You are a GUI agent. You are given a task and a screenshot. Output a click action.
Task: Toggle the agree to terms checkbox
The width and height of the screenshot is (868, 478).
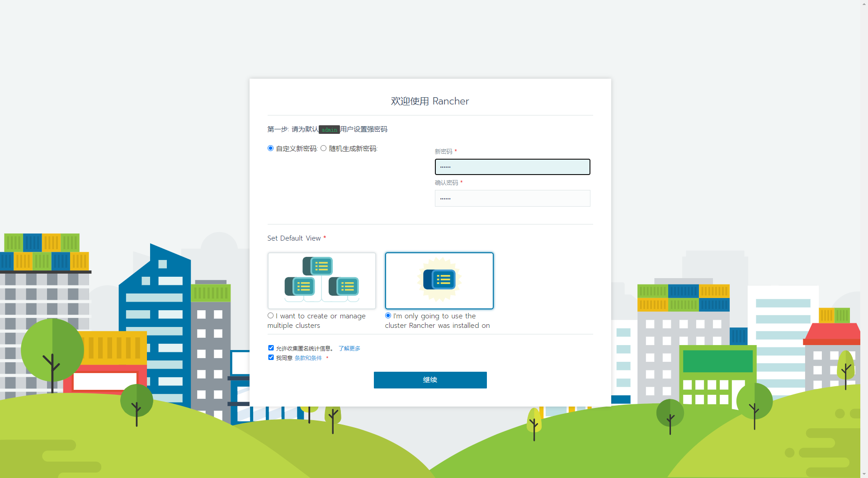click(271, 357)
